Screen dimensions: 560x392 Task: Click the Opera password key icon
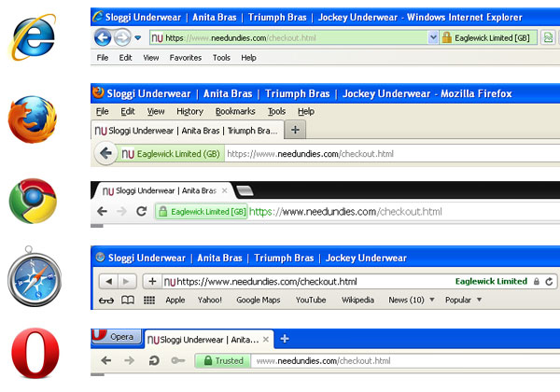[x=178, y=360]
